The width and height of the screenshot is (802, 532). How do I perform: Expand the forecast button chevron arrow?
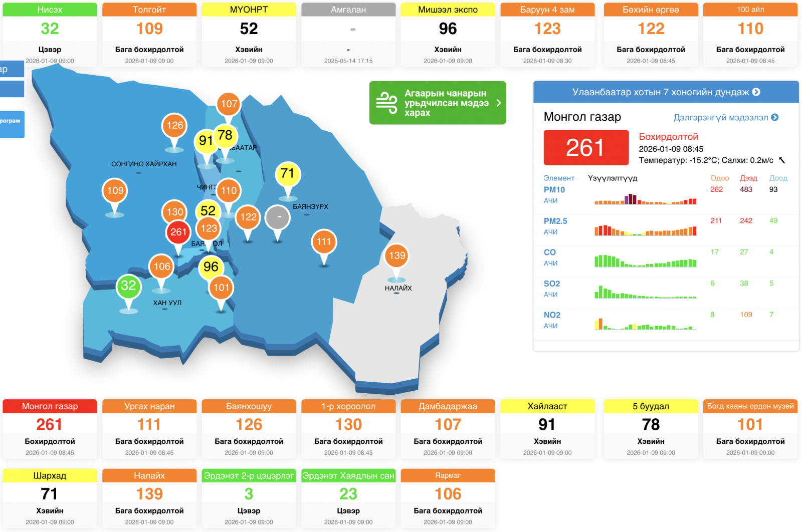pyautogui.click(x=498, y=103)
